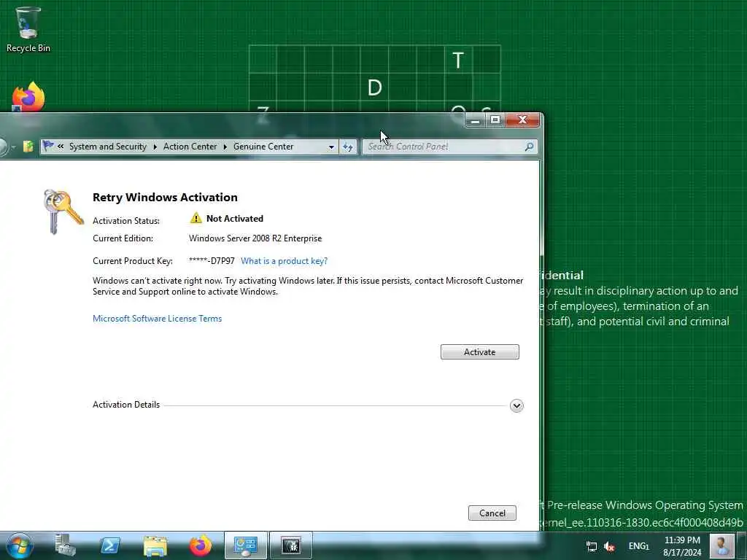Open the Firefox desktop shortcut
This screenshot has width=747, height=560.
point(28,97)
